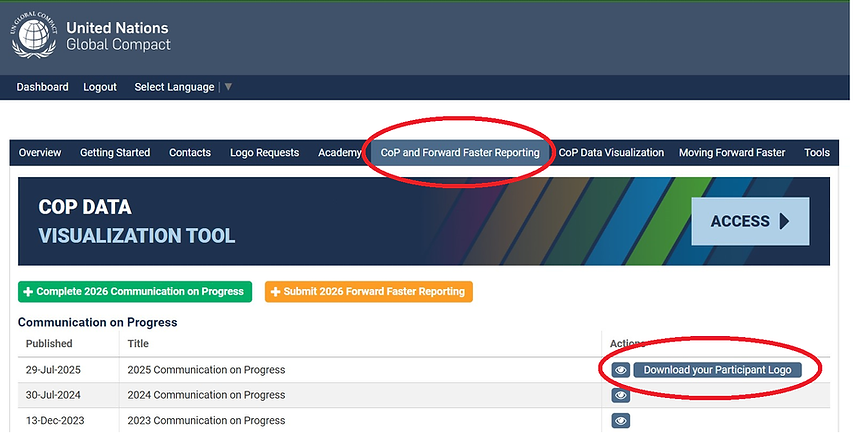This screenshot has width=853, height=433.
Task: Open the Select Language dropdown arrow
Action: (x=228, y=87)
